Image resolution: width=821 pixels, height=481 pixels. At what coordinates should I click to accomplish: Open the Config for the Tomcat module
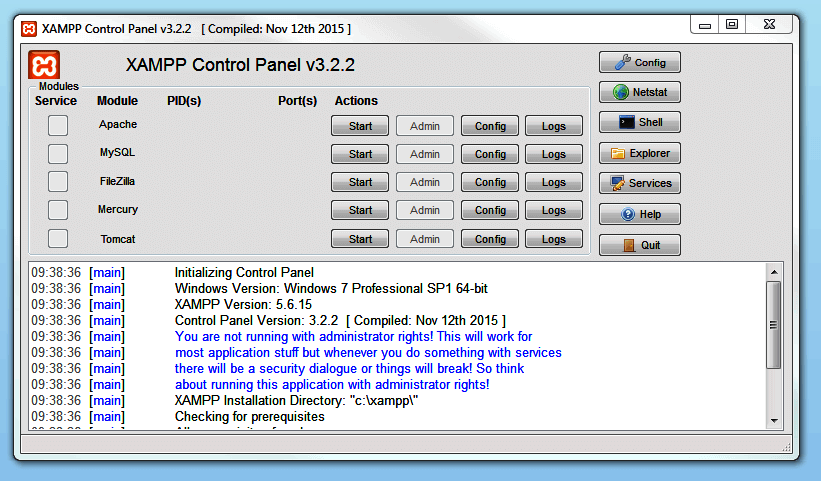pyautogui.click(x=490, y=239)
